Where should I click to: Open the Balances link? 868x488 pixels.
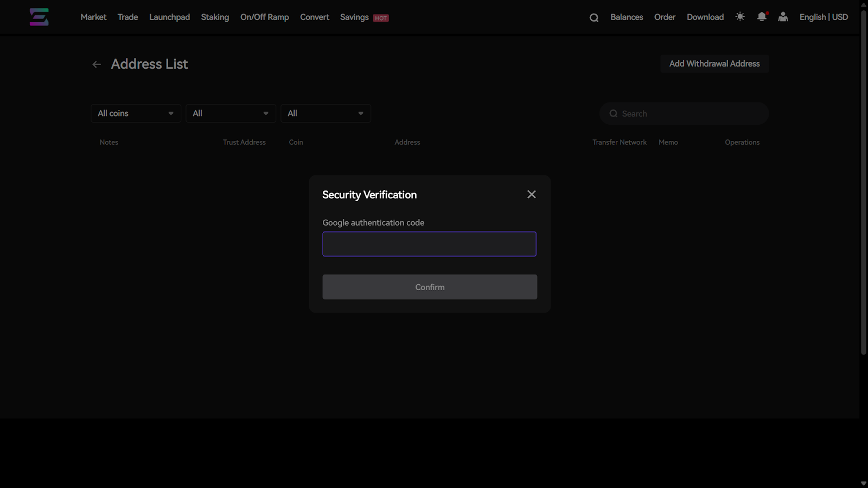pyautogui.click(x=627, y=17)
